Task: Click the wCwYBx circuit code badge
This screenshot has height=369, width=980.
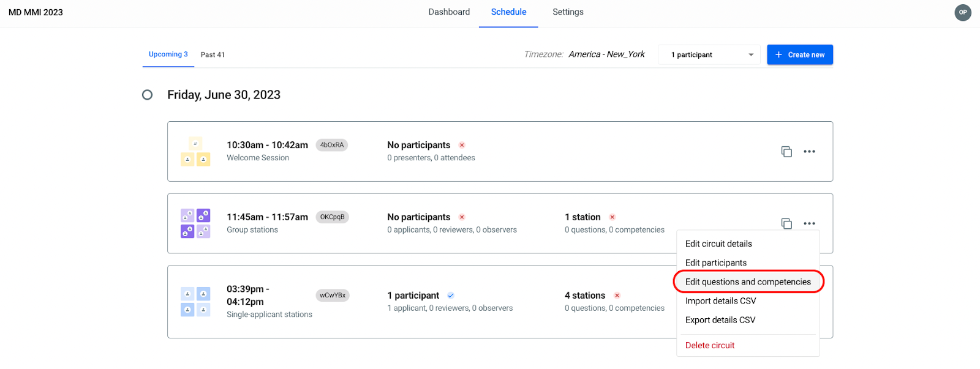Action: point(332,296)
